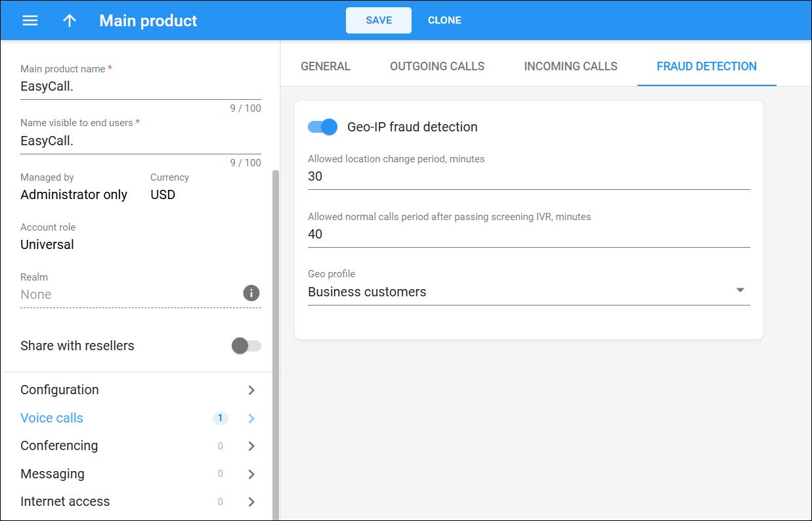Click the Geo-IP fraud detection label
The height and width of the screenshot is (521, 812).
pyautogui.click(x=412, y=127)
